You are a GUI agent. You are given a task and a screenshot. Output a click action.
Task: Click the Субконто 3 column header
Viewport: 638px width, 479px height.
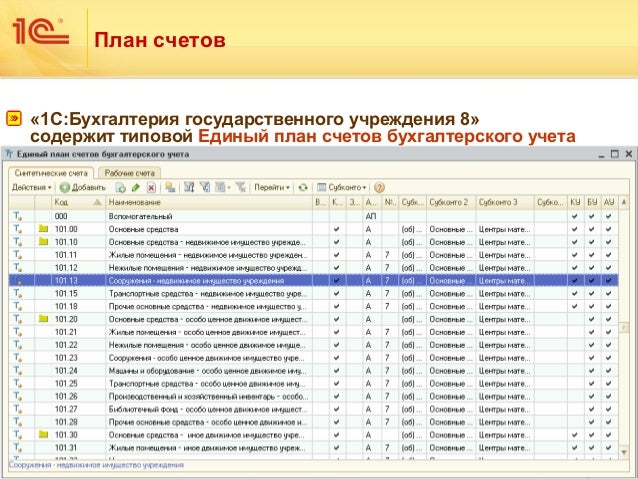tap(505, 202)
